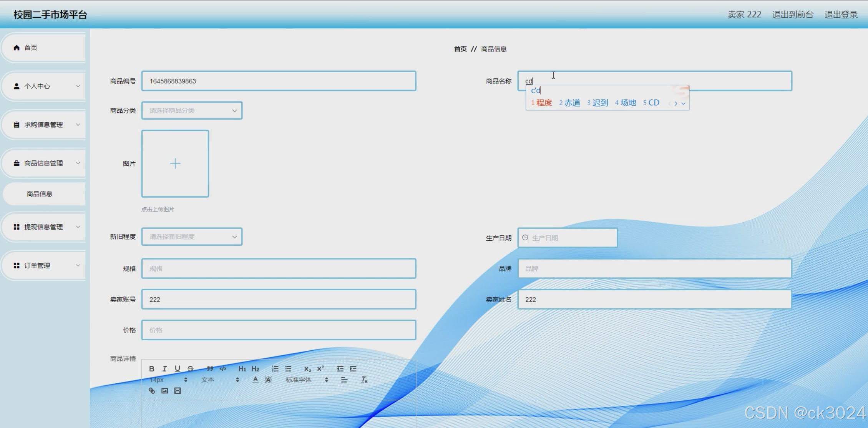Open the 商品分类 dropdown
The height and width of the screenshot is (428, 868).
coord(192,111)
